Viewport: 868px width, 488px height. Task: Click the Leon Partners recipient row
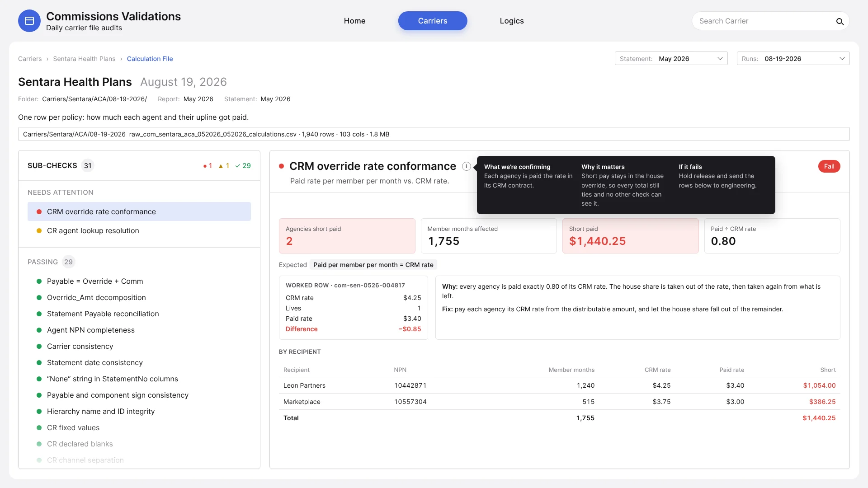tap(559, 385)
